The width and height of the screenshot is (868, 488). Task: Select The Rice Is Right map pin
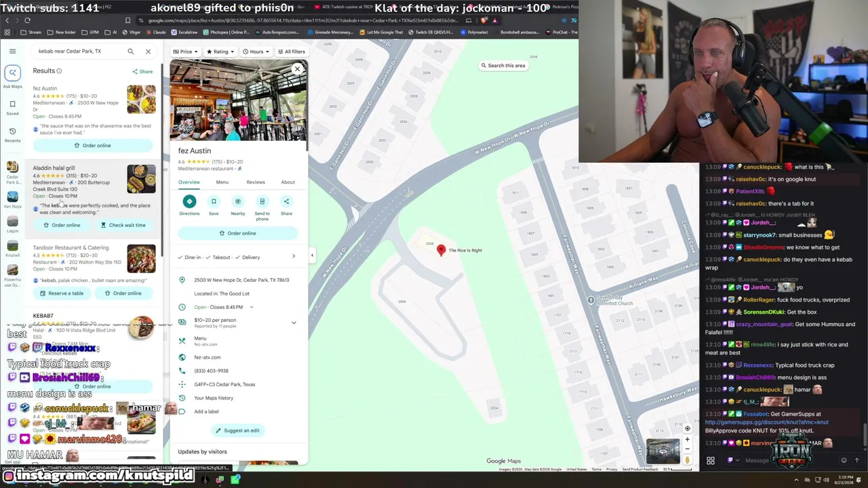(441, 251)
